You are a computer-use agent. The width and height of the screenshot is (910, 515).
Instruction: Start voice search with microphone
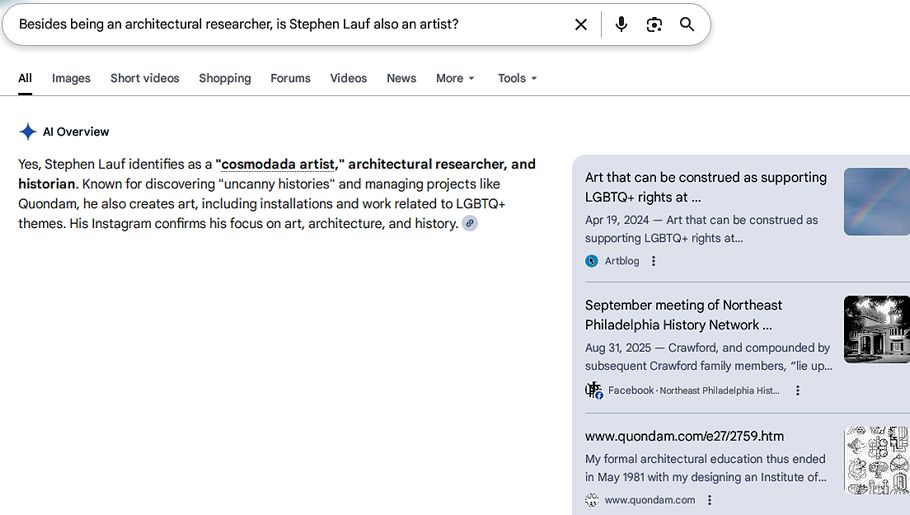pyautogui.click(x=621, y=25)
